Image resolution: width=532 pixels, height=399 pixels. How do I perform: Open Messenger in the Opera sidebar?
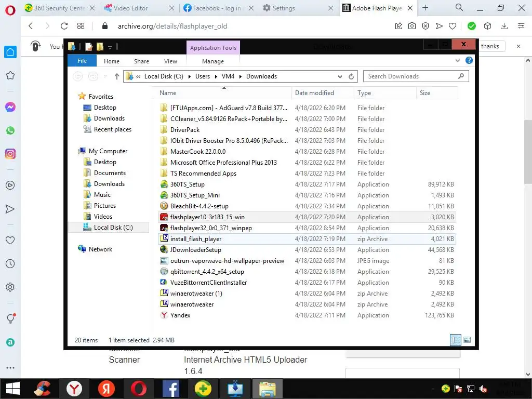coord(10,107)
